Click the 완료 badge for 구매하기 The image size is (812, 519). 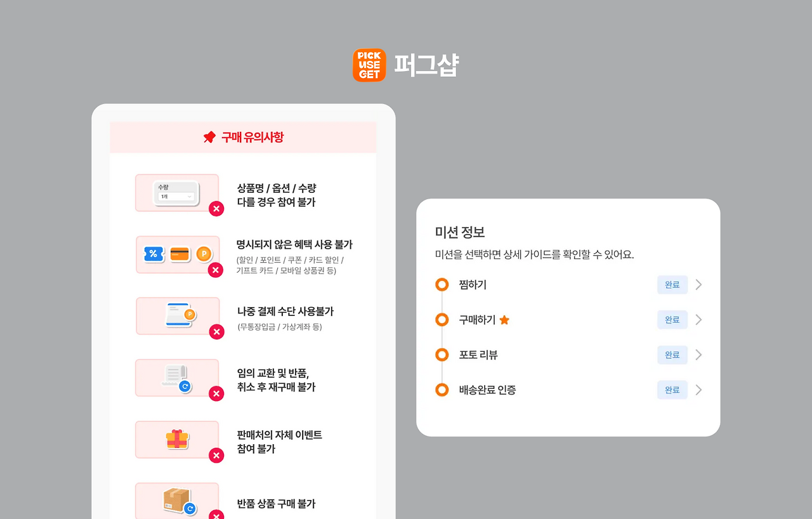pyautogui.click(x=672, y=320)
